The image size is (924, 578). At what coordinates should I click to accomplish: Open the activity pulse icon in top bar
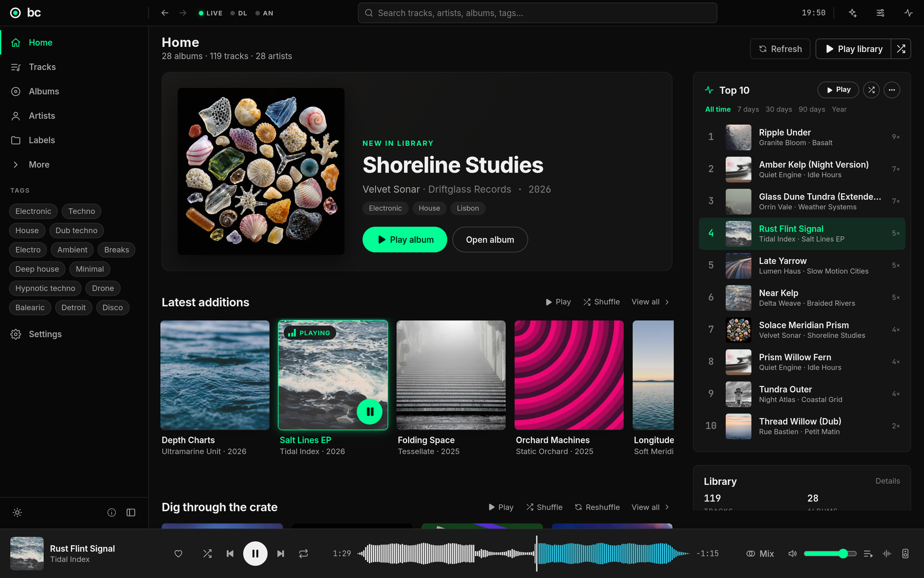pos(909,13)
